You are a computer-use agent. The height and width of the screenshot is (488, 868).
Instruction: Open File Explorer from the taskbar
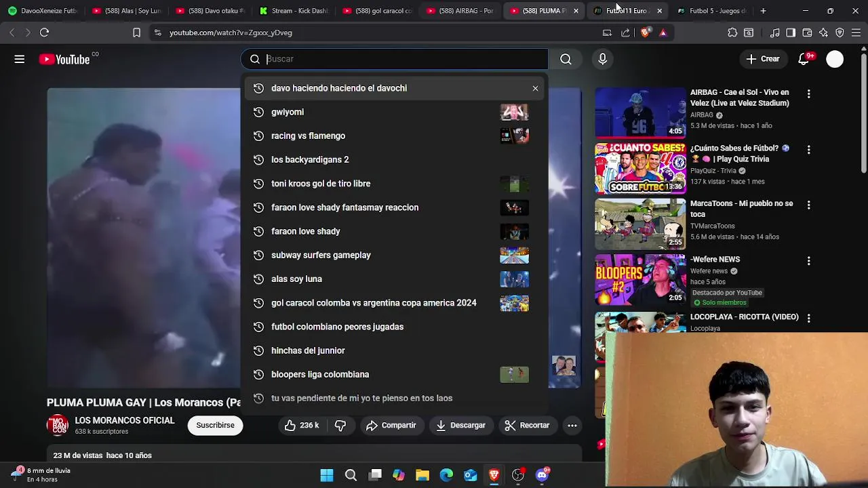coord(422,475)
